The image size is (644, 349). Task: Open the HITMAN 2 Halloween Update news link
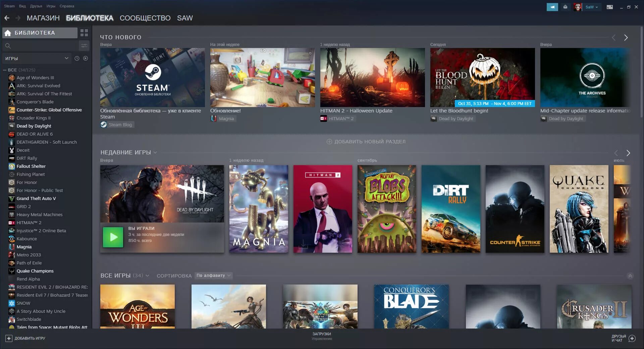point(356,111)
